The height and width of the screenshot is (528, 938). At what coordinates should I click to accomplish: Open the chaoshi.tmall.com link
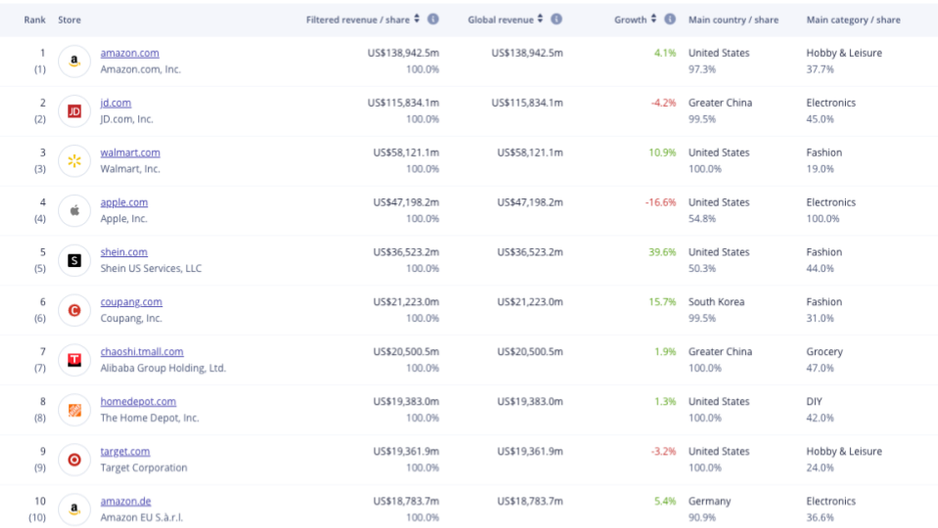[x=142, y=352]
